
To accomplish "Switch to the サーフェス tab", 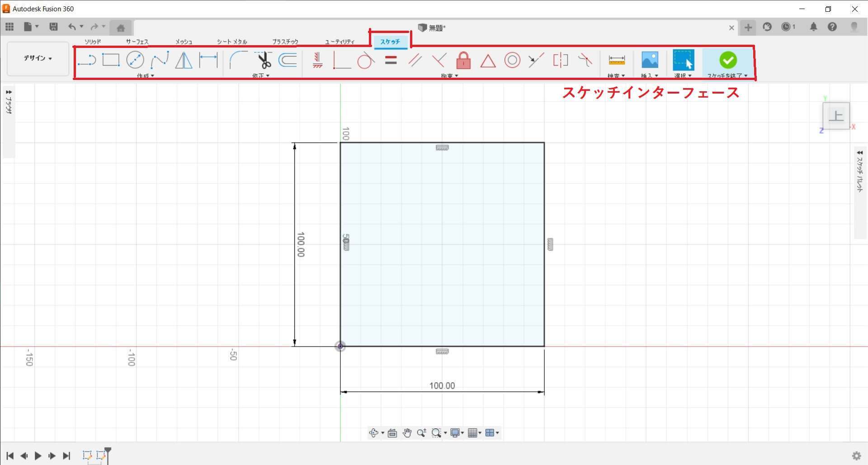I will [137, 42].
